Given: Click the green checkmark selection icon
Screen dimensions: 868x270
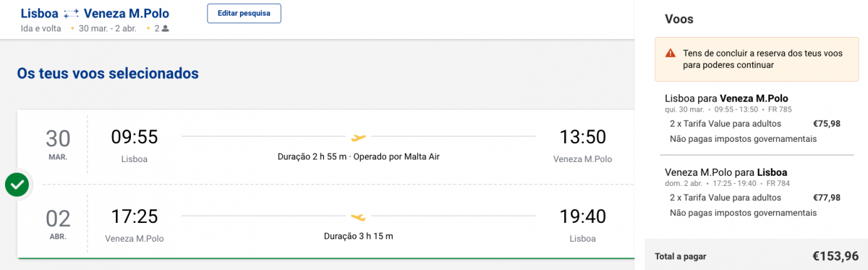Looking at the screenshot, I should 17,185.
